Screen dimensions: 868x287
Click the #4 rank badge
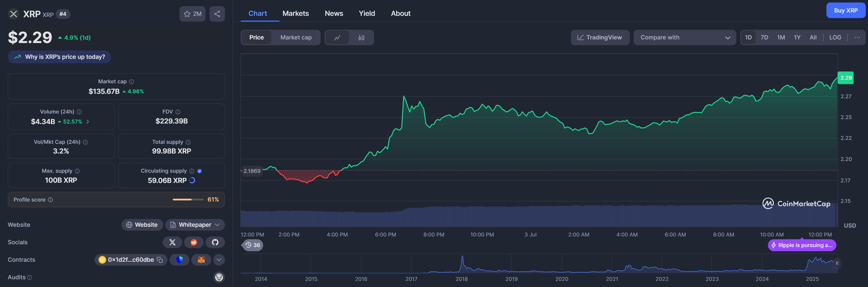pos(63,14)
